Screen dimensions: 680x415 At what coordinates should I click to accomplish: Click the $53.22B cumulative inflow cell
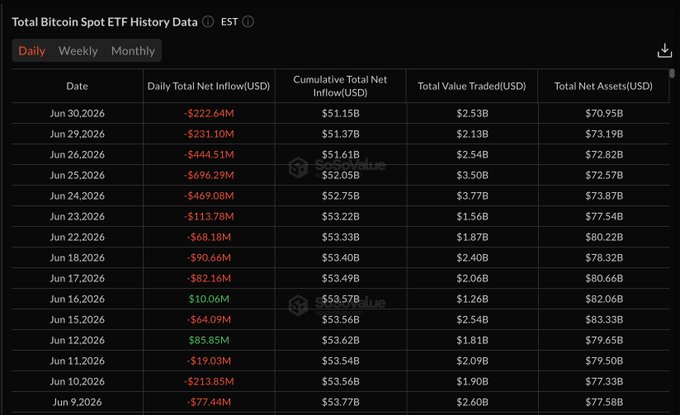click(x=340, y=216)
